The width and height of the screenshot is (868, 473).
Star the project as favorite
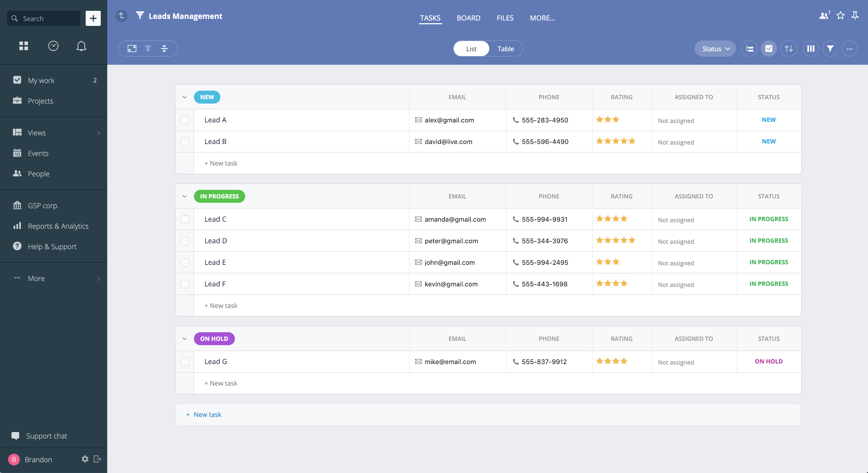840,15
